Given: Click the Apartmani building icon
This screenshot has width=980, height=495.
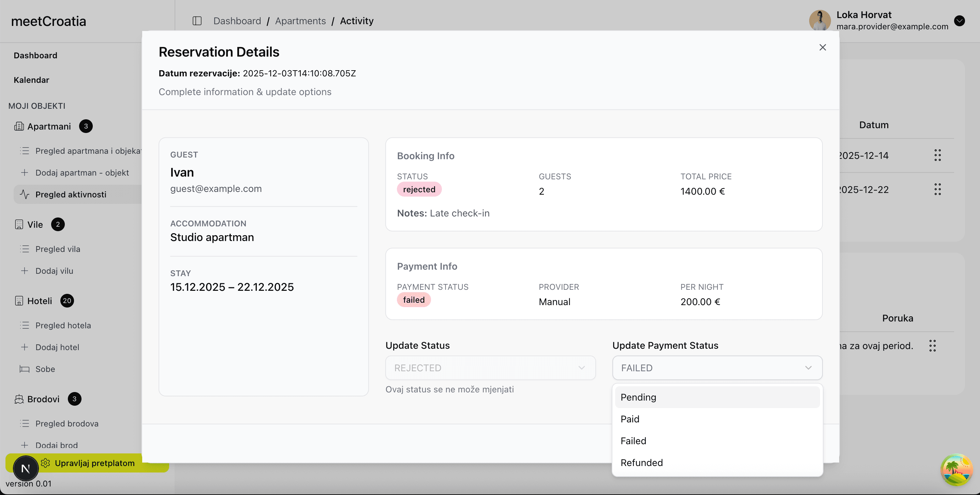Looking at the screenshot, I should 19,126.
